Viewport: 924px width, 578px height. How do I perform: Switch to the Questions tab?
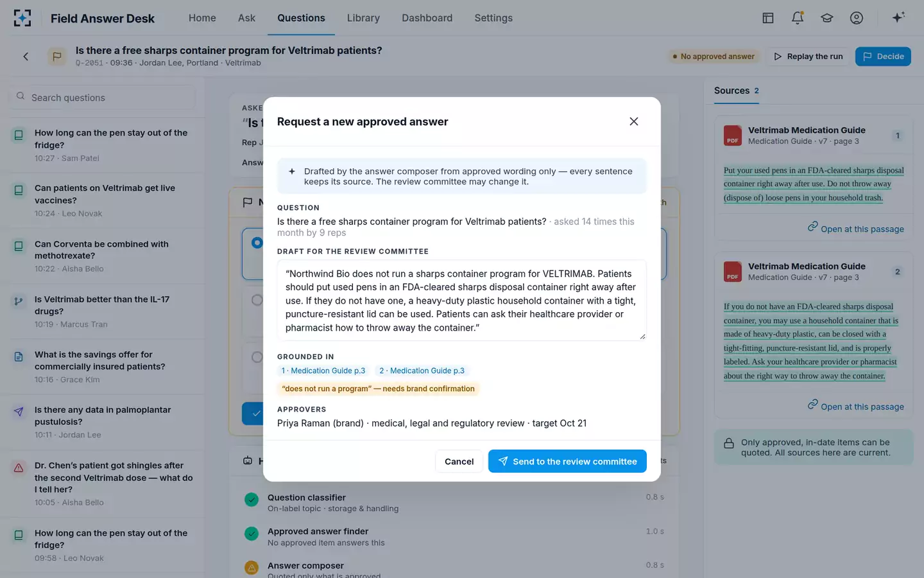coord(301,18)
